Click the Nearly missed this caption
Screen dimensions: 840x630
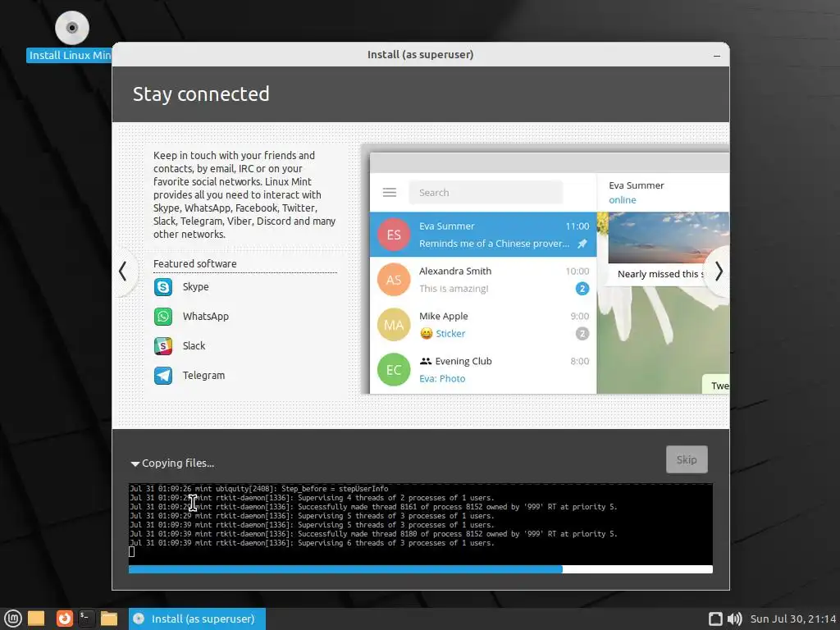pyautogui.click(x=660, y=274)
